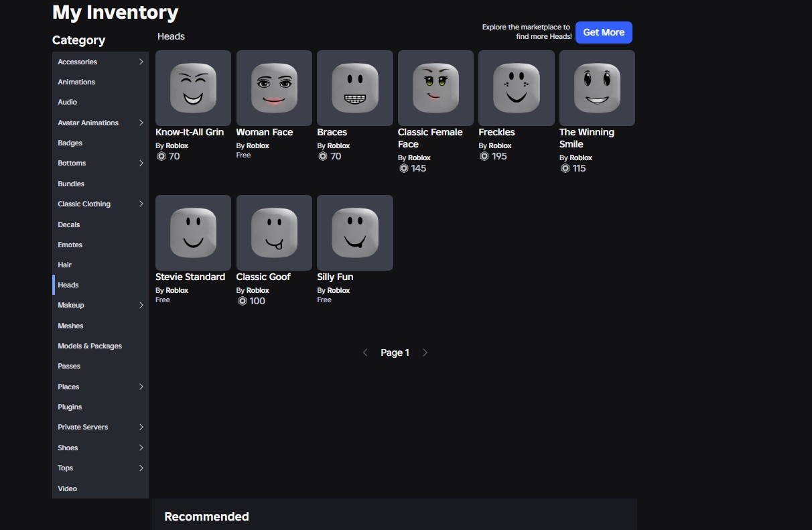Expand the Places category chevron
The height and width of the screenshot is (530, 812).
point(141,387)
